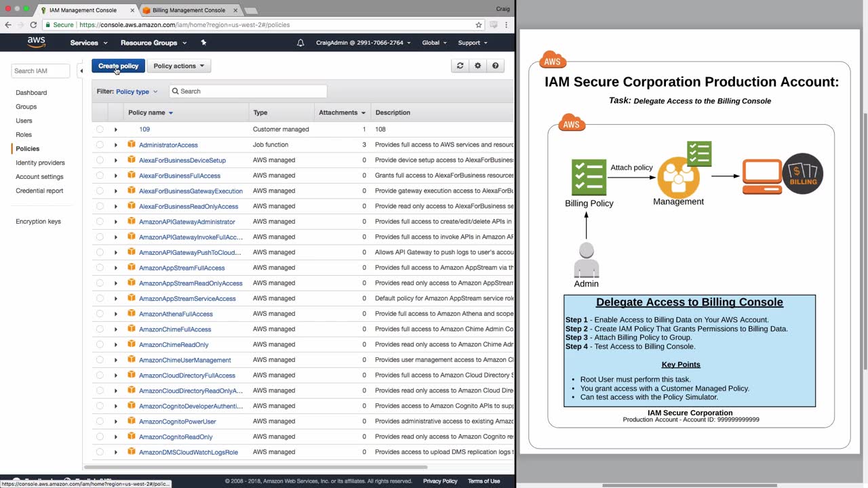Open the notifications bell icon
The width and height of the screenshot is (868, 488).
coord(300,43)
